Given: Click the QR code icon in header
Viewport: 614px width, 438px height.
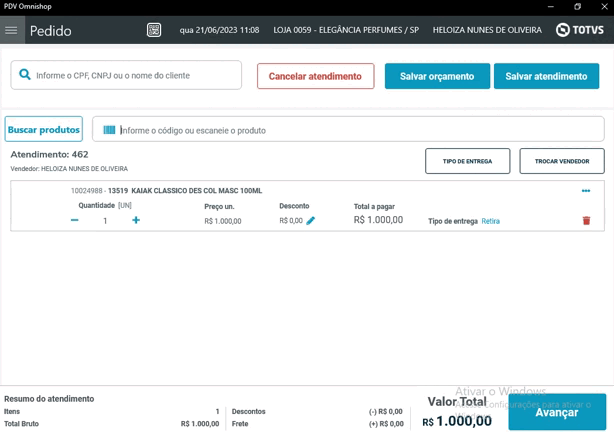Looking at the screenshot, I should pos(154,30).
